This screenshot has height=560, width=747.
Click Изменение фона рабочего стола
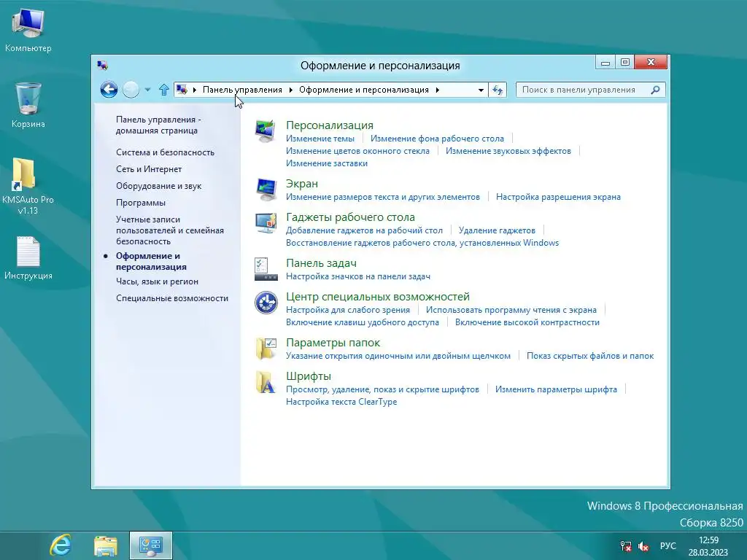[x=438, y=139]
